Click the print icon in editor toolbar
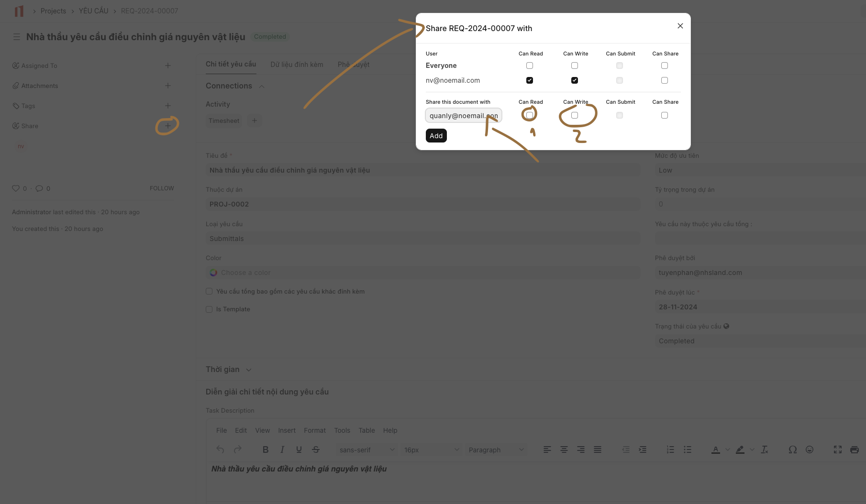The width and height of the screenshot is (866, 504). 854,449
